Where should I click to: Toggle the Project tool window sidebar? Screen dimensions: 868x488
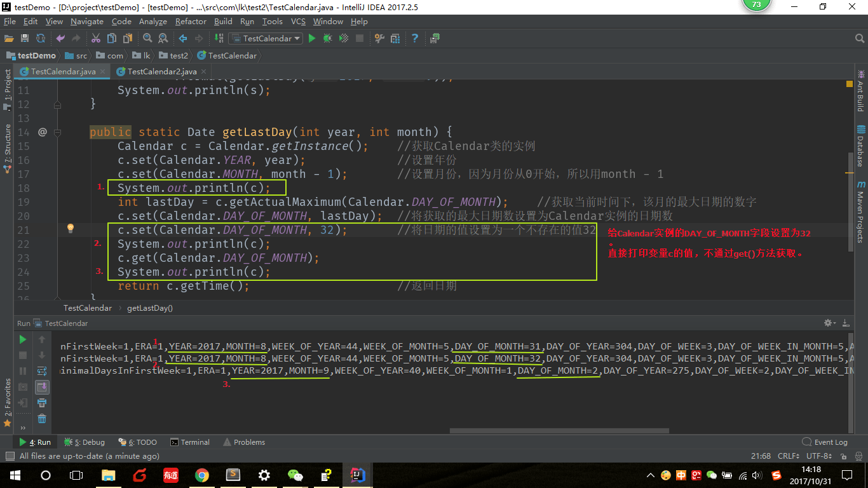8,90
